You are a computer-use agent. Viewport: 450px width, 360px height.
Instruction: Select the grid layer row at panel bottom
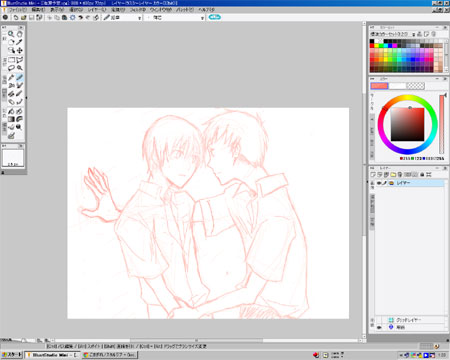411,320
